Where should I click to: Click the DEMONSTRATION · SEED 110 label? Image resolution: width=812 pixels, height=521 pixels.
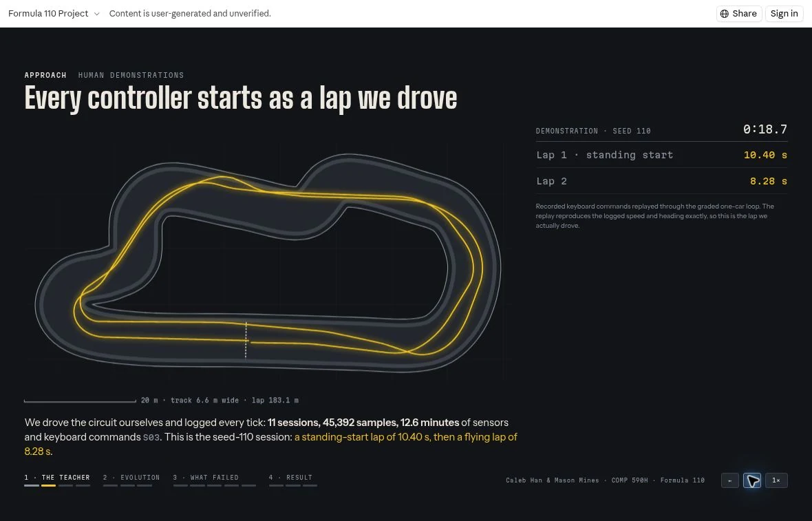(x=593, y=131)
